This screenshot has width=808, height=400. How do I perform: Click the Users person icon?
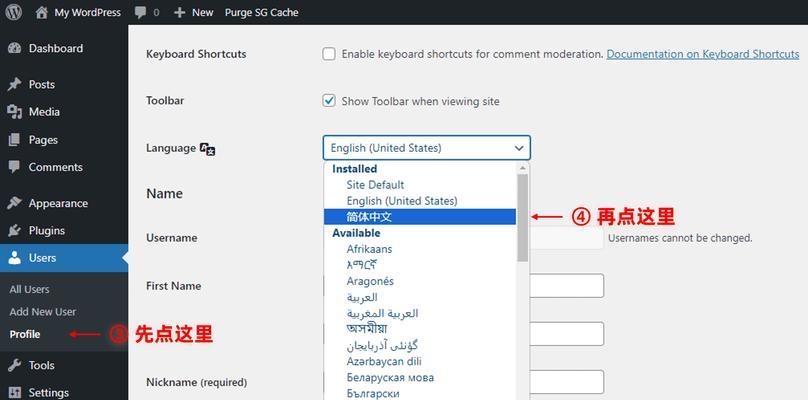point(14,258)
